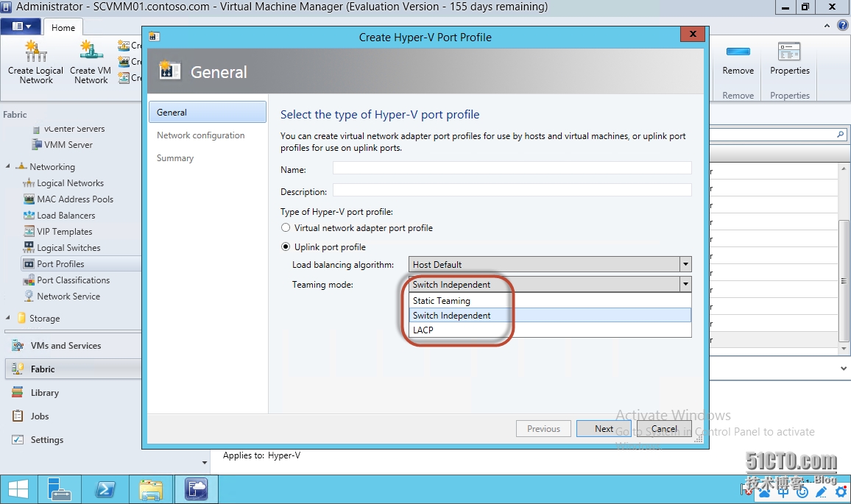This screenshot has height=504, width=851.
Task: Go to Network configuration wizard page
Action: pos(201,135)
